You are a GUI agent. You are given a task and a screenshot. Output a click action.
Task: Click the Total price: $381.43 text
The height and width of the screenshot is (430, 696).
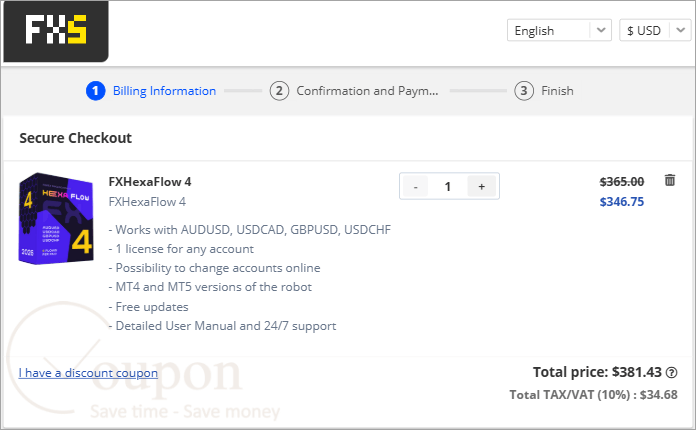coord(597,372)
